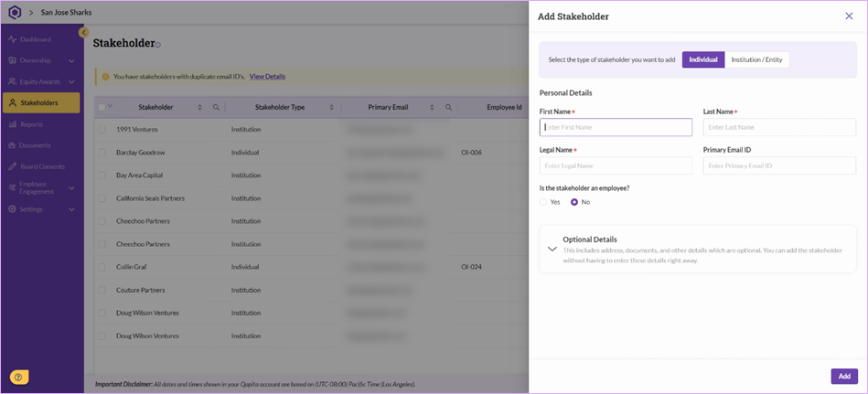Image resolution: width=868 pixels, height=394 pixels.
Task: Check the box for California Seals Partners
Action: coord(102,198)
